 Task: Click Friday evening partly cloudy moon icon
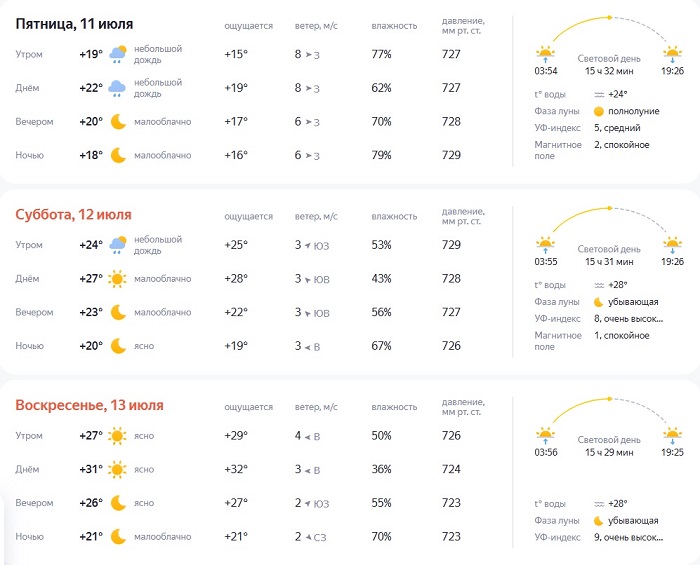tap(118, 121)
